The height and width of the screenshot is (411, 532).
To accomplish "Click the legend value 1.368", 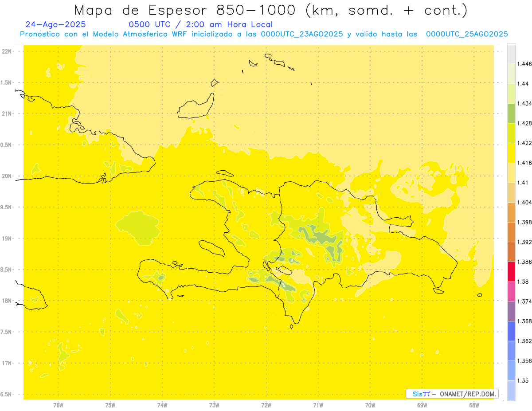I will point(524,321).
